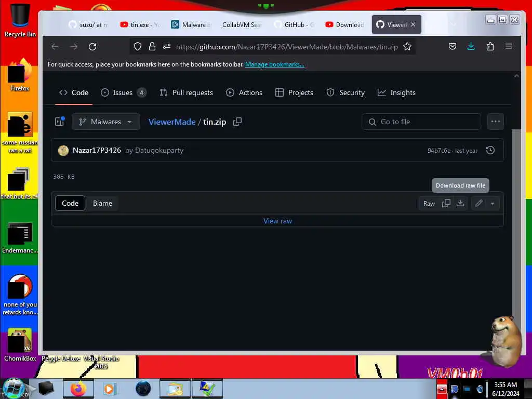
Task: Open Firefox hamburger application menu
Action: (x=508, y=46)
